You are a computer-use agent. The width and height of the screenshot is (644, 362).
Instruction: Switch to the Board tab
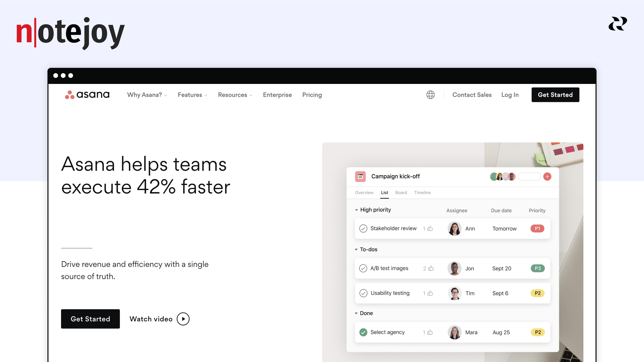coord(401,192)
